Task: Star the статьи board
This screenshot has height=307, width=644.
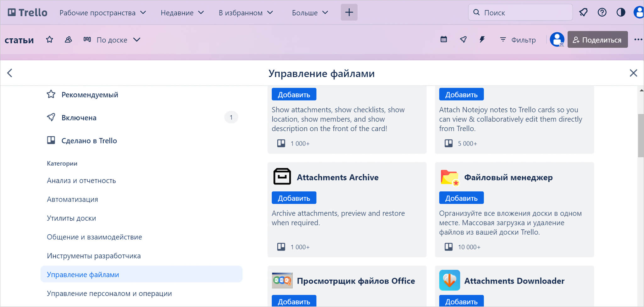Action: pos(49,40)
